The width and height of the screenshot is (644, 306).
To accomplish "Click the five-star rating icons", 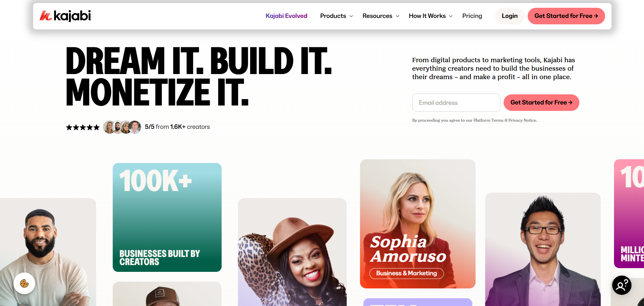I will [x=83, y=127].
